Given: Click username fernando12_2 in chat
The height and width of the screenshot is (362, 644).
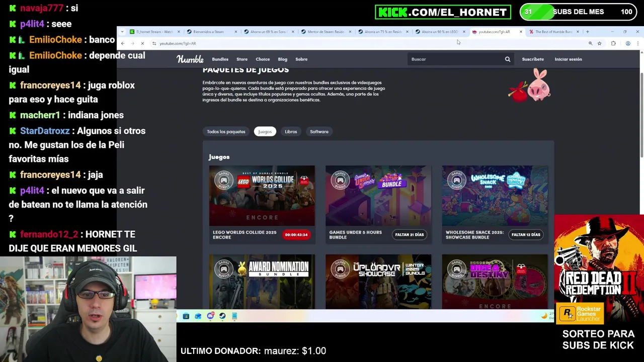Looking at the screenshot, I should 49,234.
